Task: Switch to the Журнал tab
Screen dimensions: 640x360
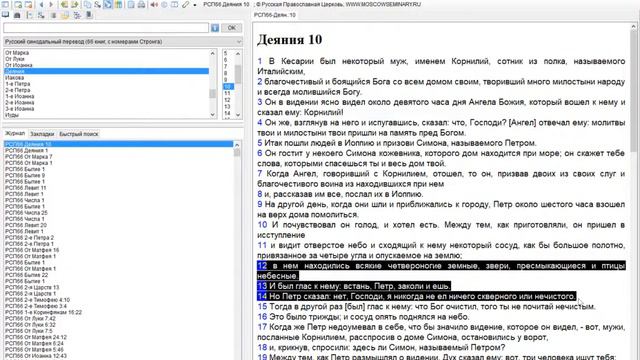Action: [x=15, y=133]
